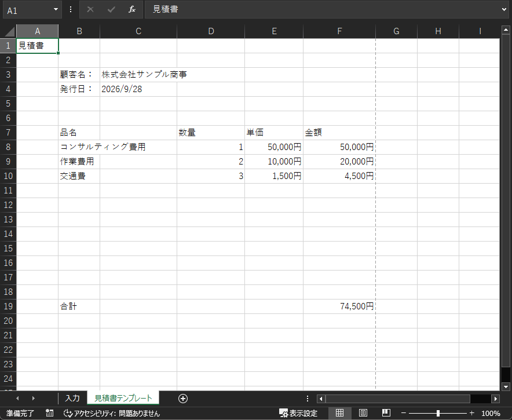Switch to Normal view icon

click(339, 413)
